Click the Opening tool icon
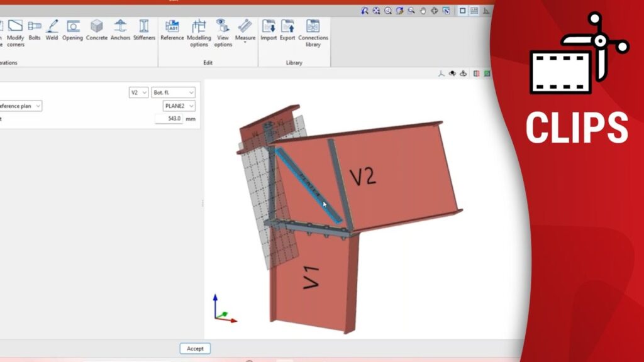Screen dimensions: 644x362 pyautogui.click(x=73, y=30)
